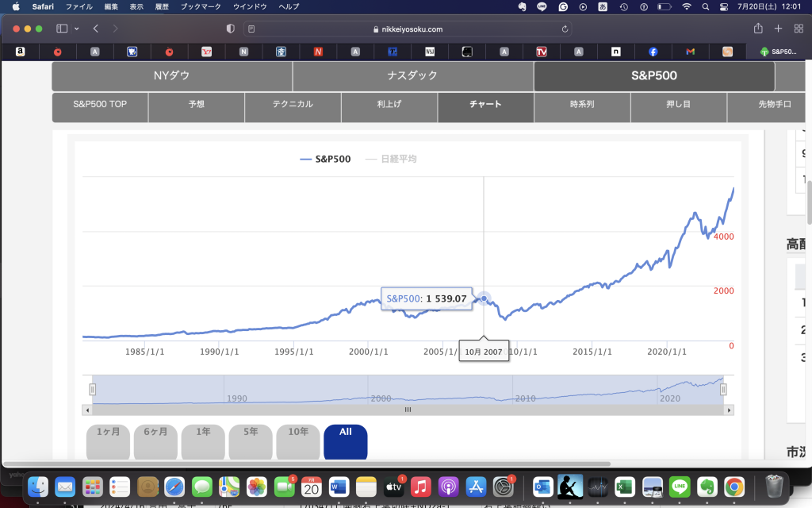Add a new tab with plus icon
812x508 pixels.
click(778, 29)
